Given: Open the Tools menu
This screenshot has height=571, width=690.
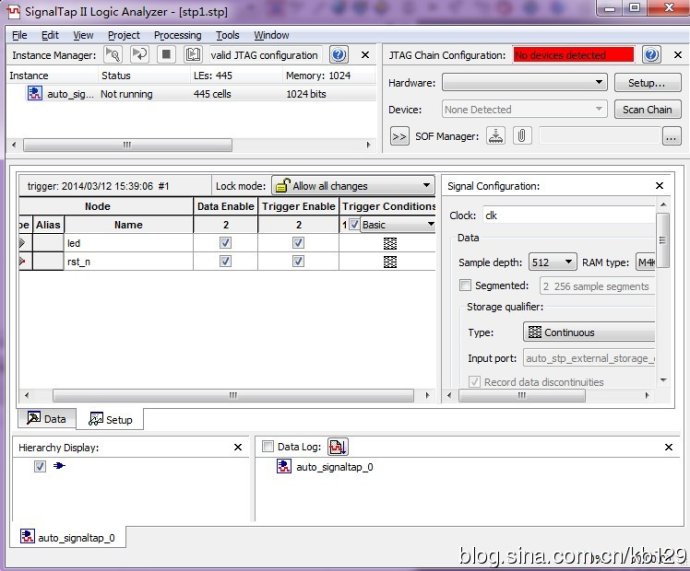Looking at the screenshot, I should click(x=228, y=35).
